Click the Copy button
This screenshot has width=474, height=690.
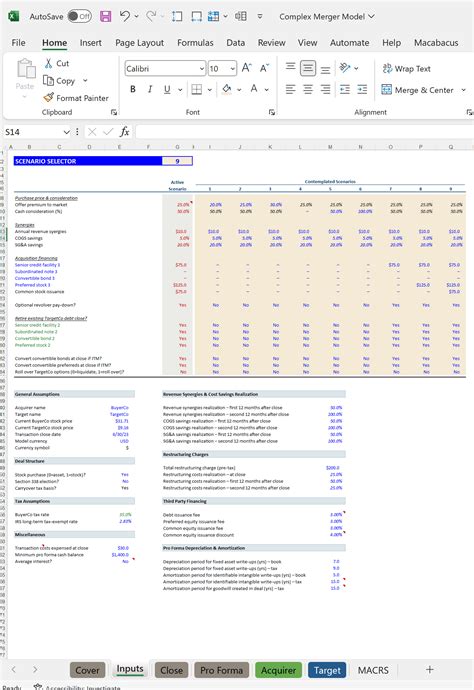pos(59,81)
